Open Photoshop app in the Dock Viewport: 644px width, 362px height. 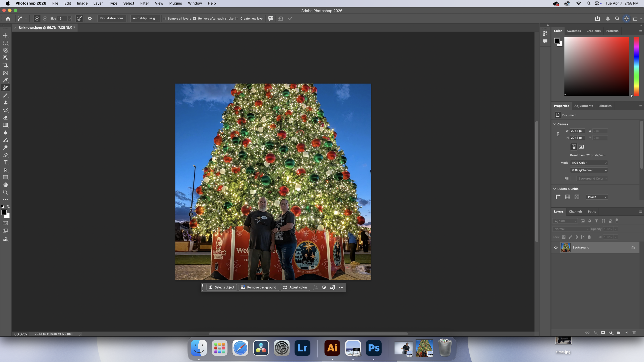coord(374,348)
